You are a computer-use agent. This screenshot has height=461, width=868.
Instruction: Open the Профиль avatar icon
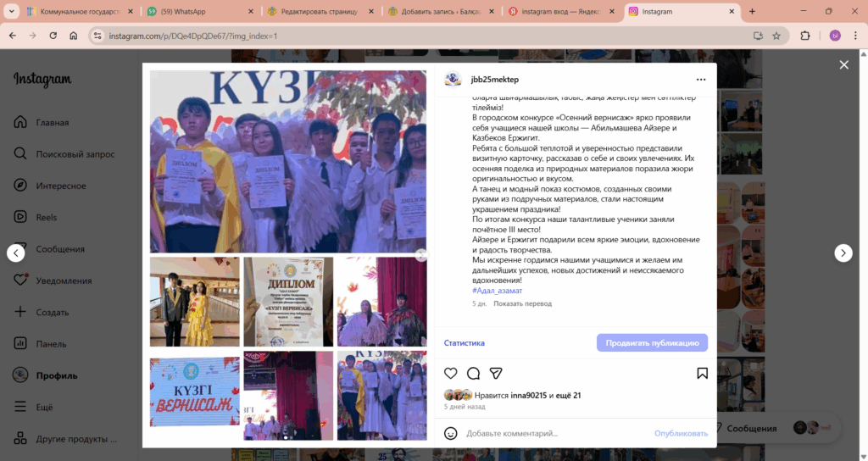pyautogui.click(x=20, y=375)
